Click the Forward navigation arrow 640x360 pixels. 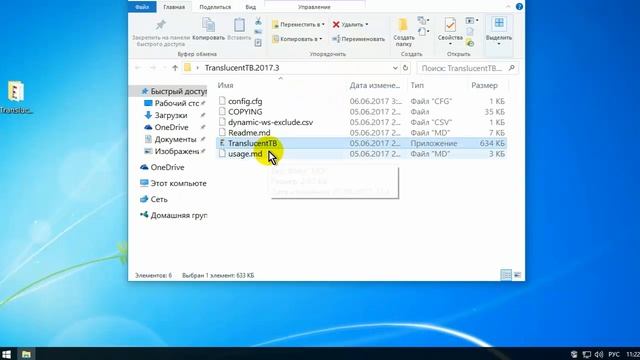point(153,68)
